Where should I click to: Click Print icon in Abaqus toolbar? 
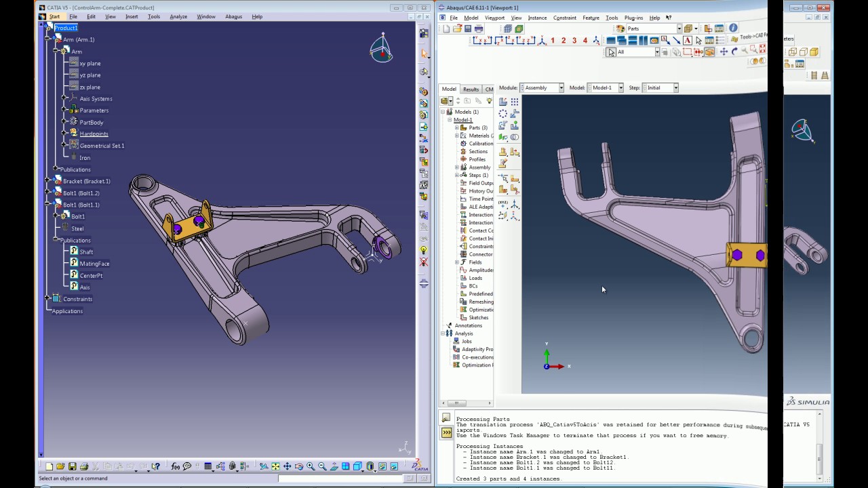click(x=479, y=28)
